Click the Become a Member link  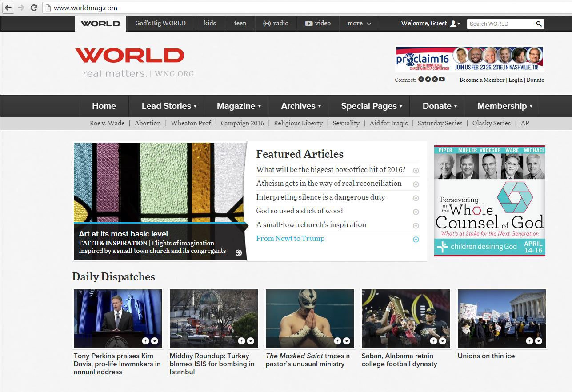(482, 80)
